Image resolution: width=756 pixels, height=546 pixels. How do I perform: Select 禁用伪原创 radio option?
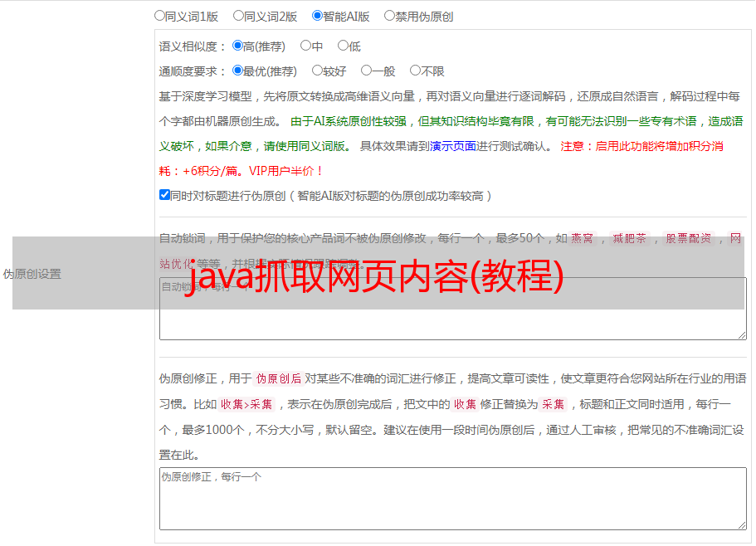[x=389, y=16]
